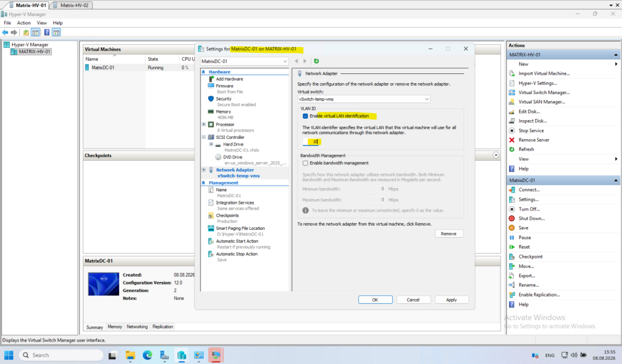This screenshot has height=364, width=622.
Task: Click Remove network adapter button
Action: 449,234
